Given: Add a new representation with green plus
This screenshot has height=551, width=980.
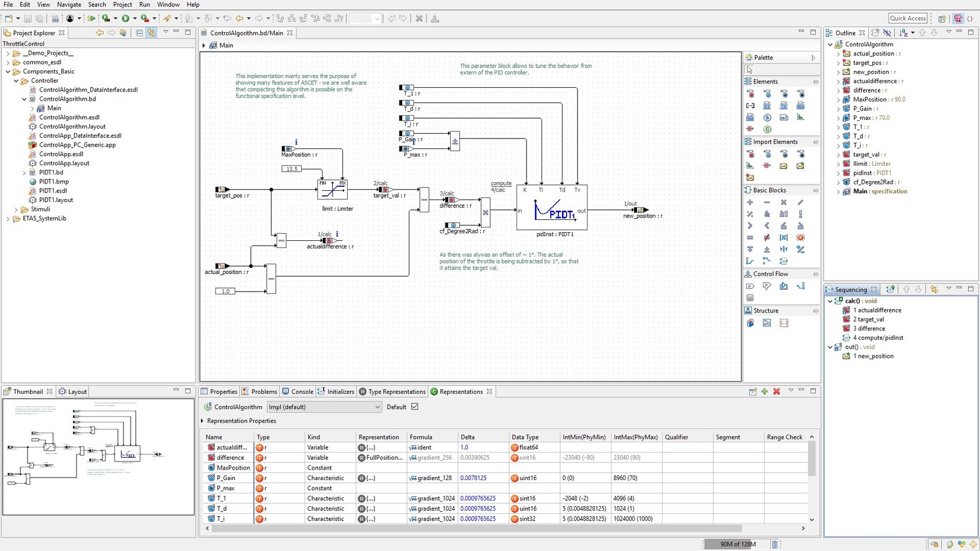Looking at the screenshot, I should 765,392.
